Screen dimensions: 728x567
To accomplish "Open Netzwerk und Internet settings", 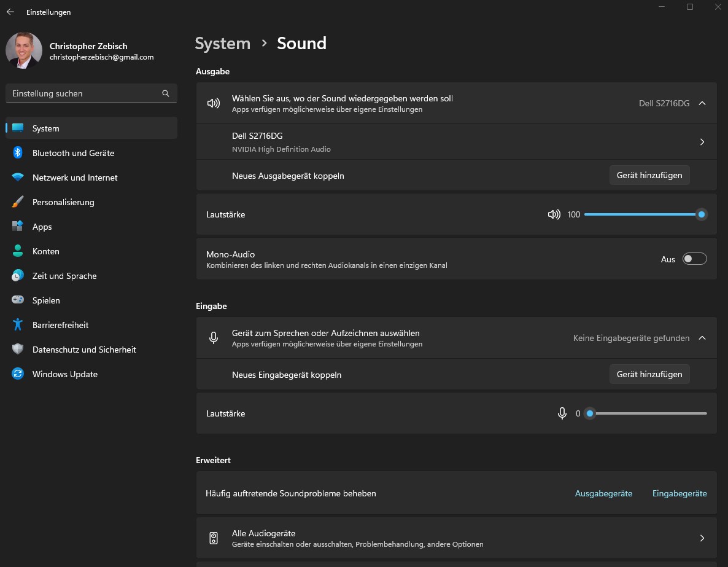I will pyautogui.click(x=75, y=178).
